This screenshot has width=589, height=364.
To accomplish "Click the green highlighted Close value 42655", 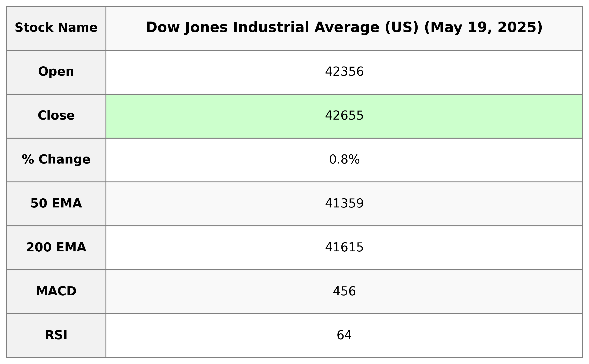I will (344, 116).
